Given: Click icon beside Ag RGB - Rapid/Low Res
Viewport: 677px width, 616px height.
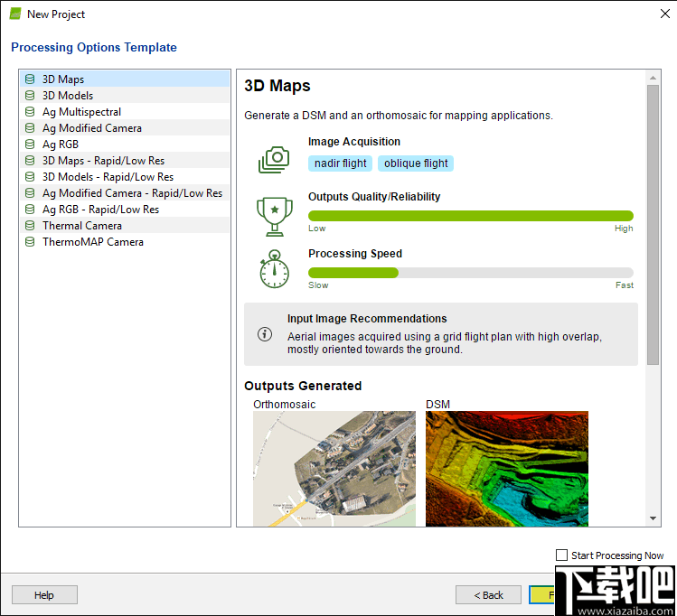Looking at the screenshot, I should tap(30, 210).
